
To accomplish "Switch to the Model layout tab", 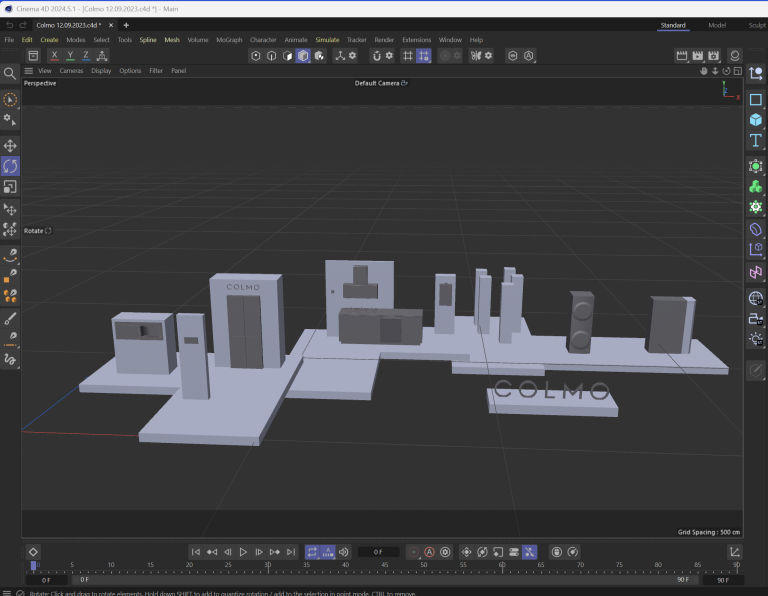I will coord(717,25).
